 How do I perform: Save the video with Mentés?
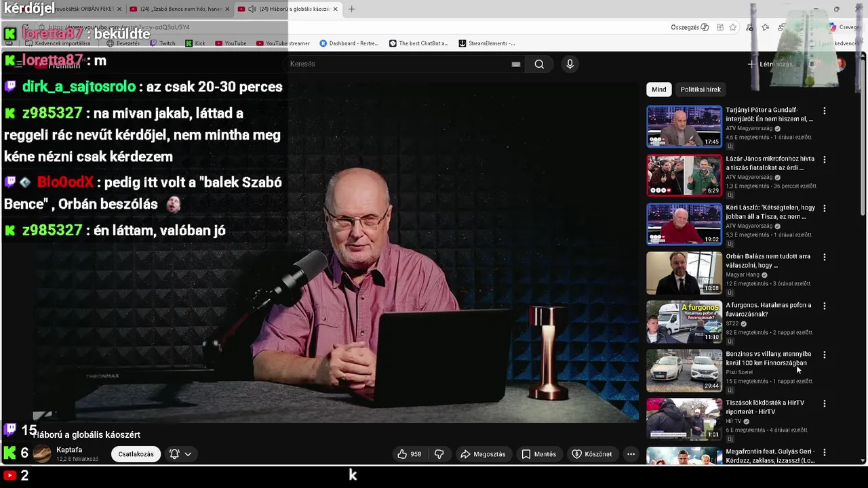[538, 454]
